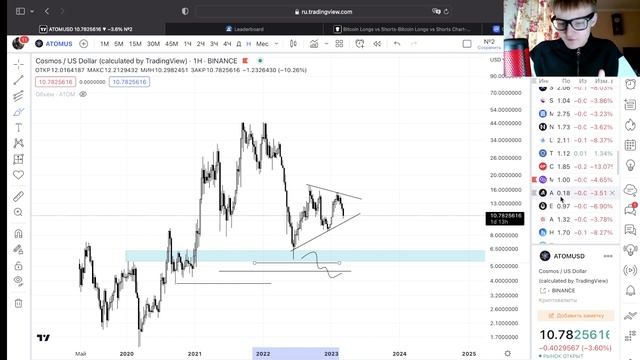The height and width of the screenshot is (360, 640).
Task: Open the indicators menu
Action: [314, 44]
